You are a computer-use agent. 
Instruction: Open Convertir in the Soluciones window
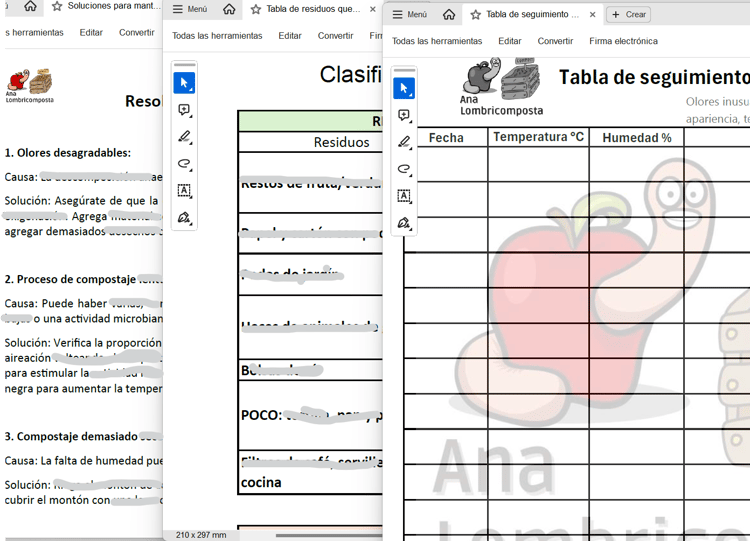coord(136,33)
